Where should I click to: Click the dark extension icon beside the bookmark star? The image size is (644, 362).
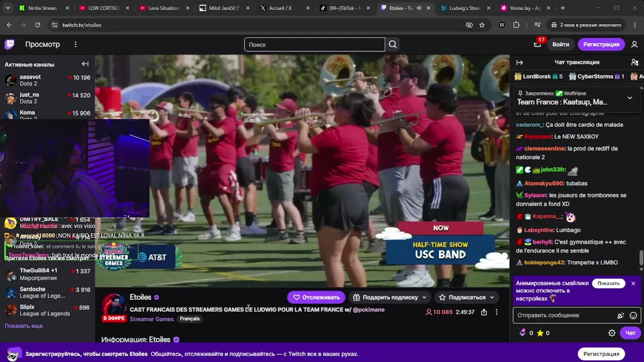[502, 25]
